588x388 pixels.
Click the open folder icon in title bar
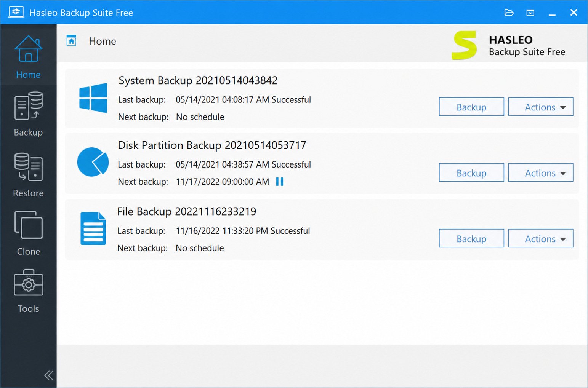509,13
